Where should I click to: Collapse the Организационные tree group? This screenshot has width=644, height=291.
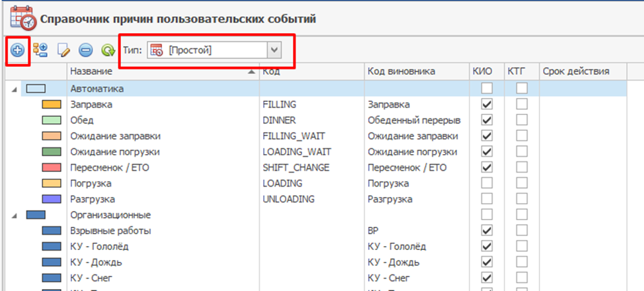[x=15, y=215]
